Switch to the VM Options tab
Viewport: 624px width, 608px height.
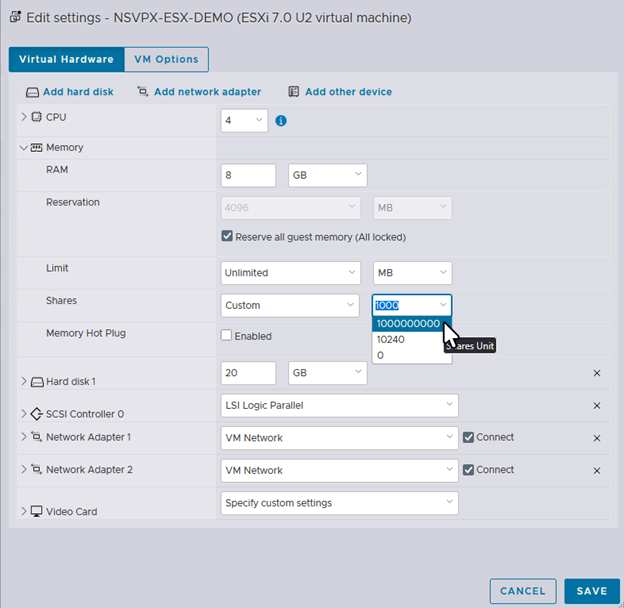point(166,59)
